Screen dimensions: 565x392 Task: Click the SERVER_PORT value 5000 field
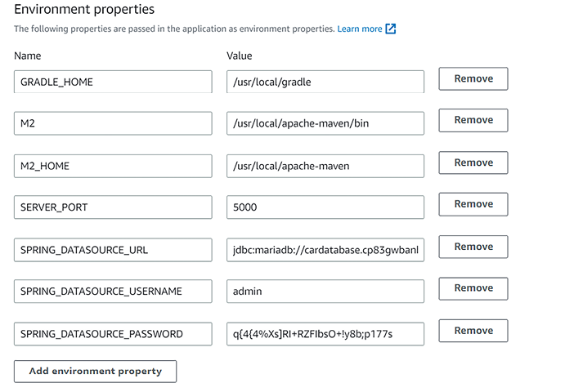coord(325,207)
